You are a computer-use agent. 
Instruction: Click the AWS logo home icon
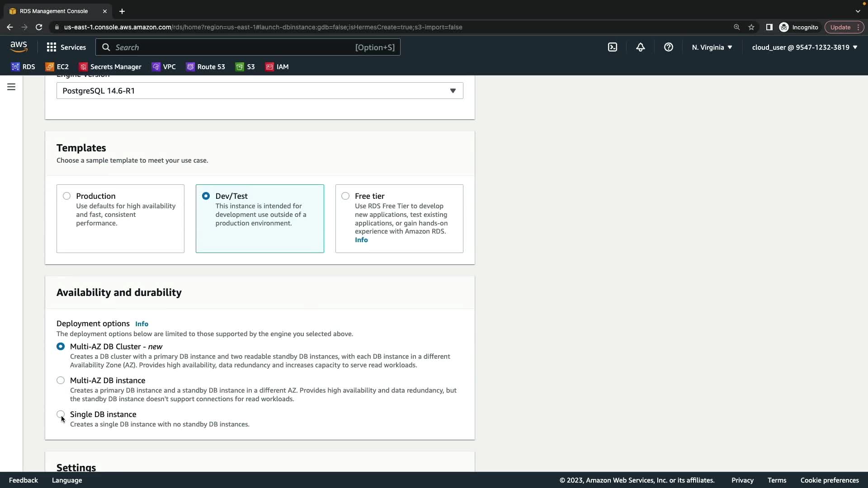(x=19, y=47)
